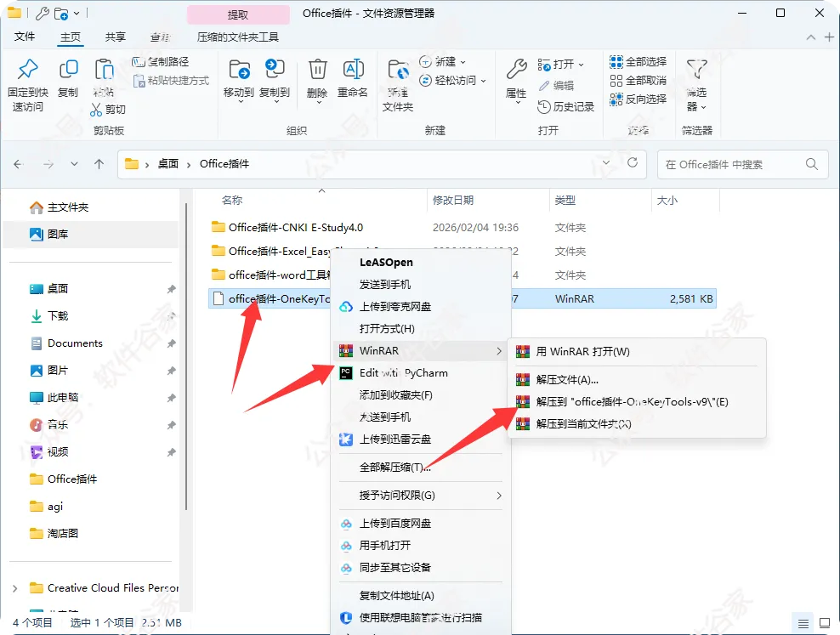
Task: Choose 用 WinRAR 打开(W) in submenu
Action: pyautogui.click(x=637, y=352)
